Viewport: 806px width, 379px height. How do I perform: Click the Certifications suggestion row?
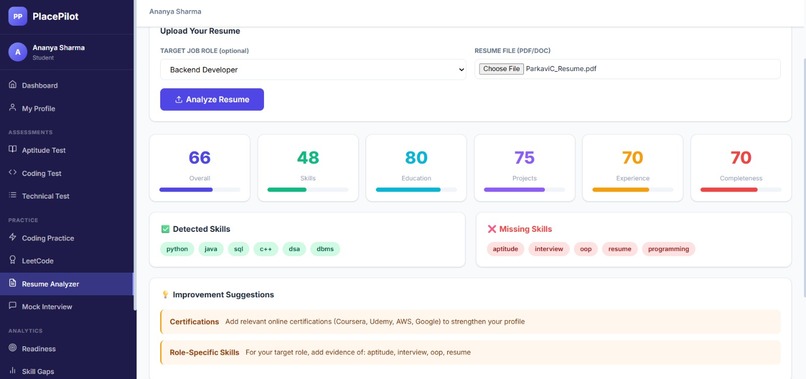[x=470, y=322]
